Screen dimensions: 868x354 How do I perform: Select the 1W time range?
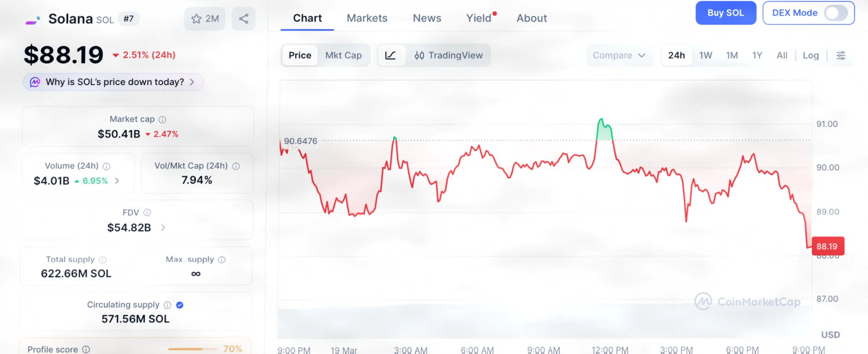click(706, 55)
